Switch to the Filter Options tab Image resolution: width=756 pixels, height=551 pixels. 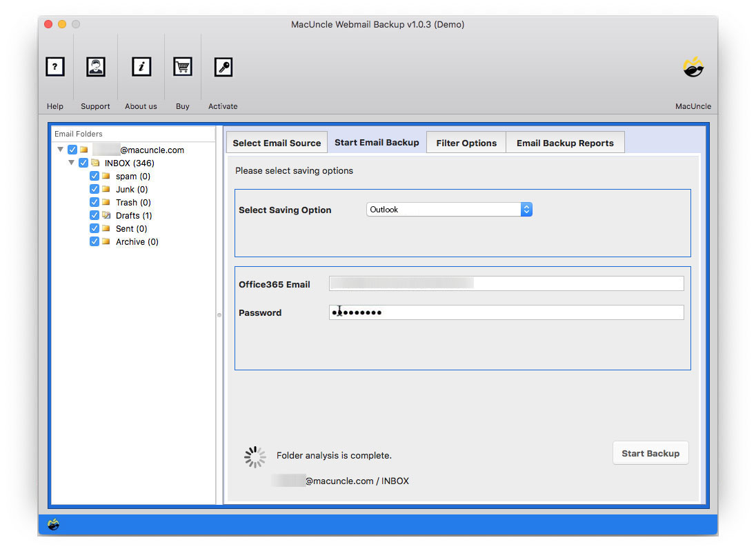pos(466,142)
